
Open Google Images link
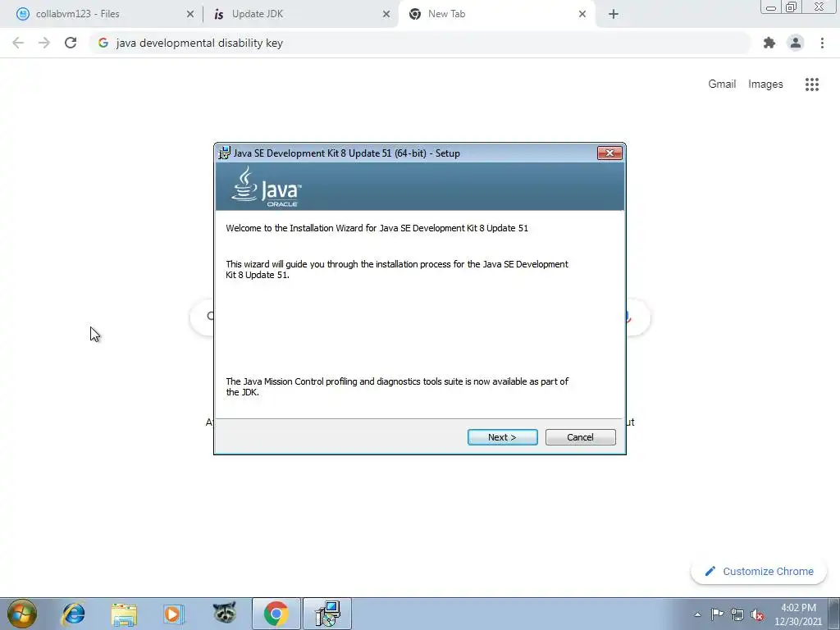pyautogui.click(x=765, y=84)
